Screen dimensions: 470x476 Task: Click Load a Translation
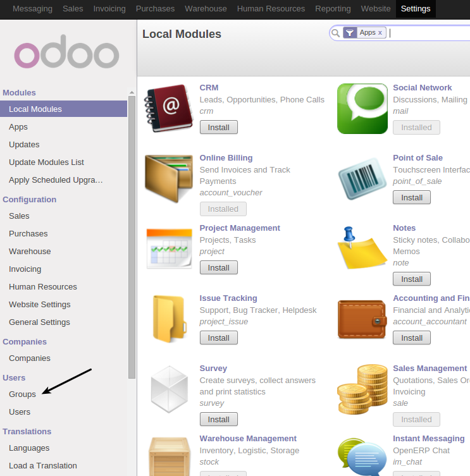pos(43,466)
